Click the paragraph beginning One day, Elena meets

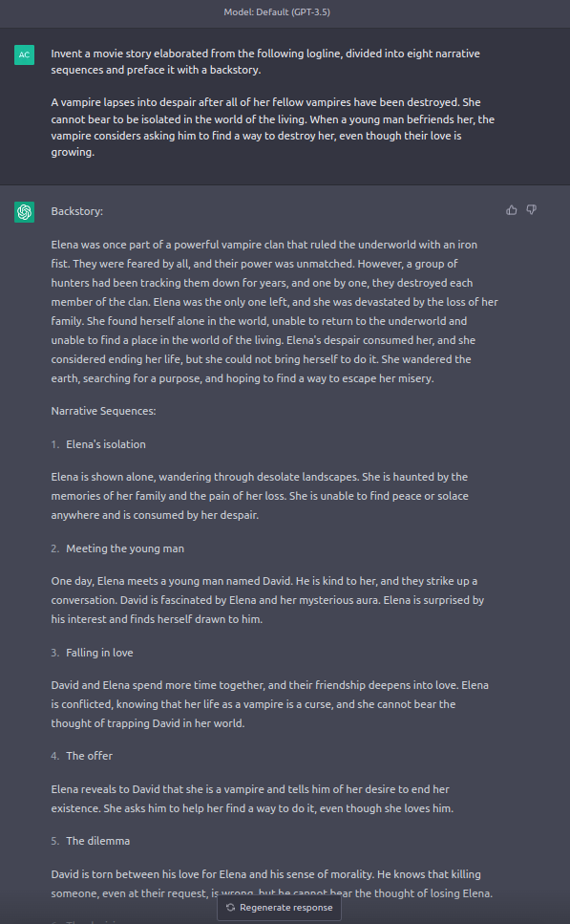[267, 600]
